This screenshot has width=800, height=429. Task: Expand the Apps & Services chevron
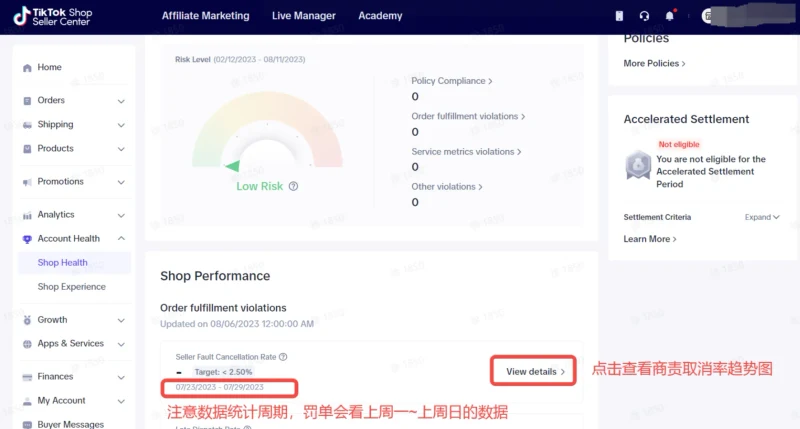[121, 344]
